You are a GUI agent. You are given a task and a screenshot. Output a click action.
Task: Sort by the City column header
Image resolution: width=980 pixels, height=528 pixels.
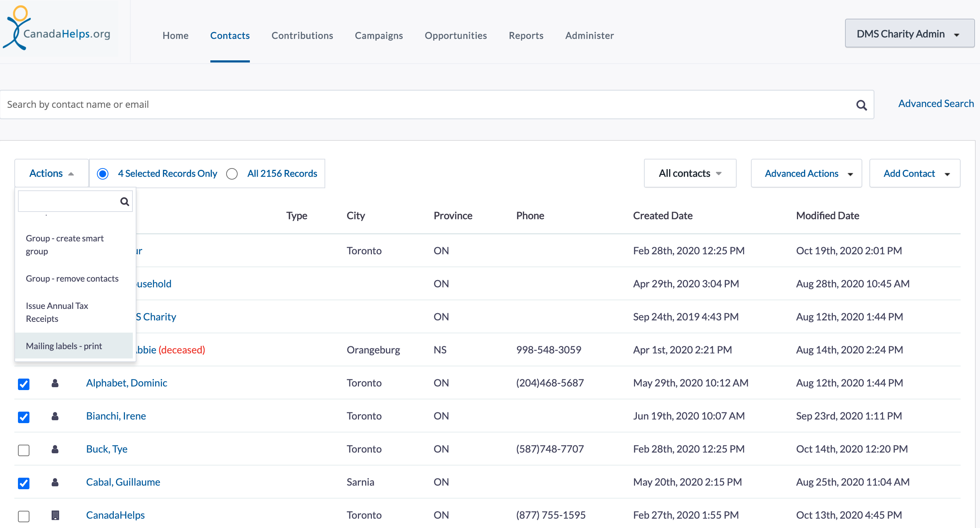point(356,216)
